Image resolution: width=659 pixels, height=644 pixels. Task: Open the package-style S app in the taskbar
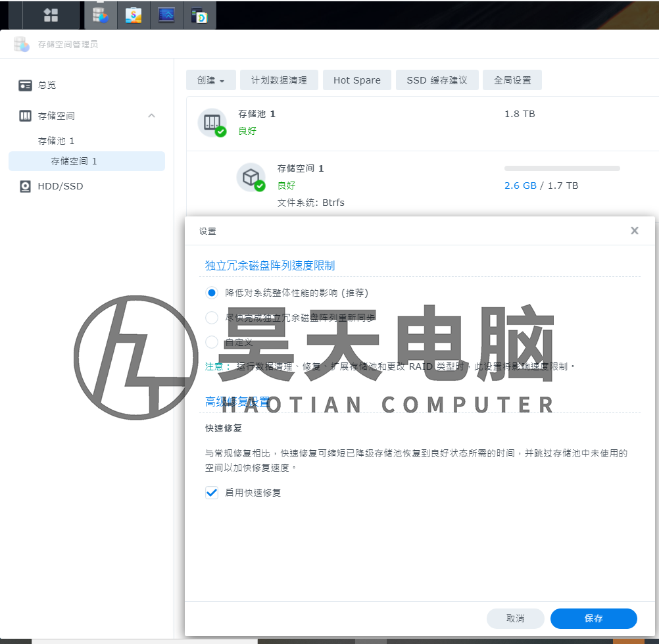tap(134, 14)
